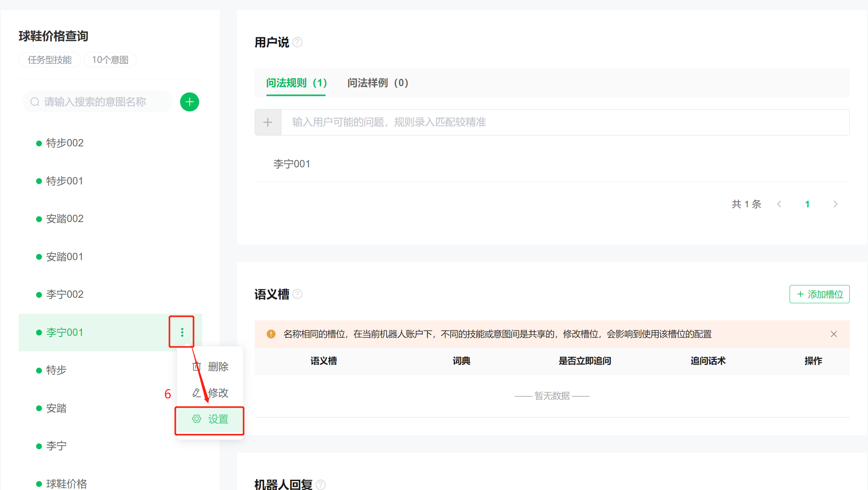The width and height of the screenshot is (868, 490).
Task: Click the 添加槽位 button
Action: pos(819,294)
